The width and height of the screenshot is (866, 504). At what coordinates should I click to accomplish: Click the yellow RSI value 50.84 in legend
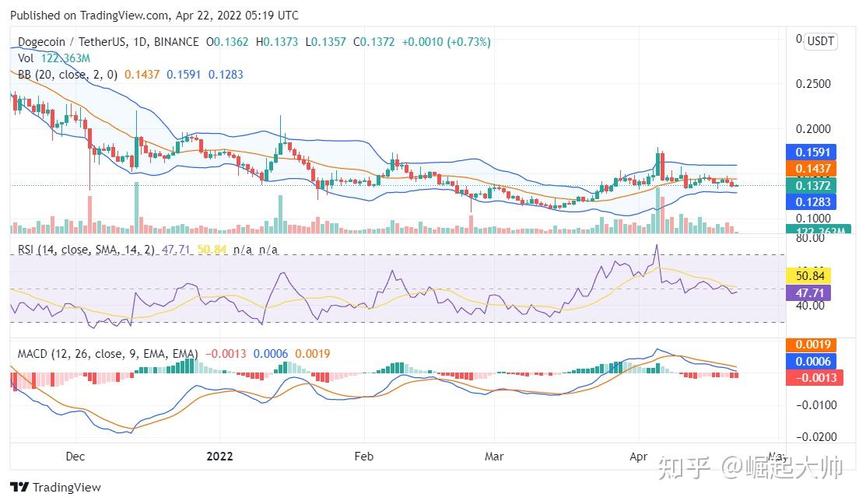tap(212, 250)
